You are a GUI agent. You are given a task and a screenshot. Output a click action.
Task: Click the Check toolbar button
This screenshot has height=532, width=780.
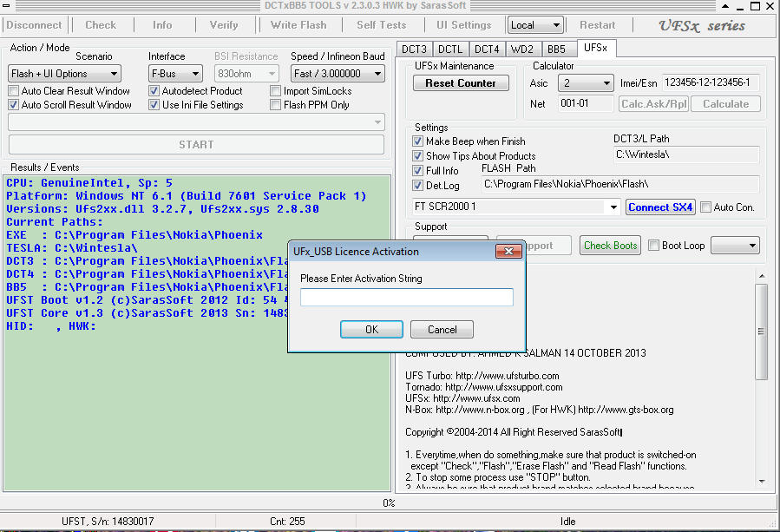pyautogui.click(x=101, y=25)
